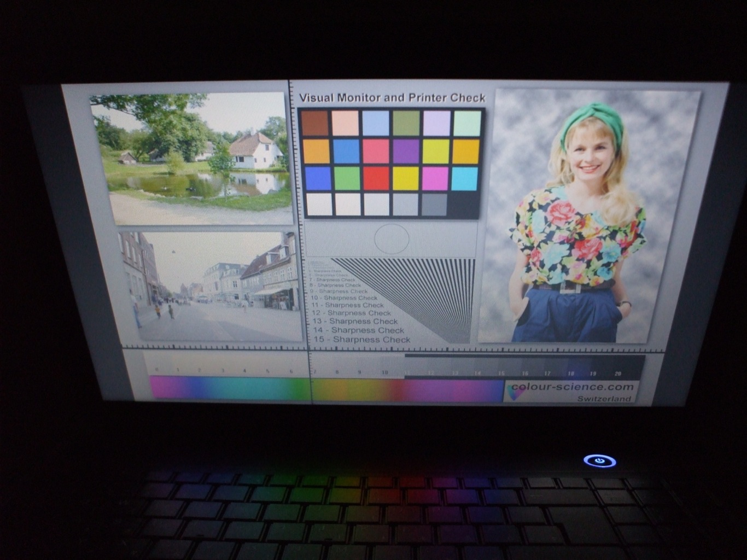Select the olive green patch in top row
The height and width of the screenshot is (560, 747).
tap(406, 123)
